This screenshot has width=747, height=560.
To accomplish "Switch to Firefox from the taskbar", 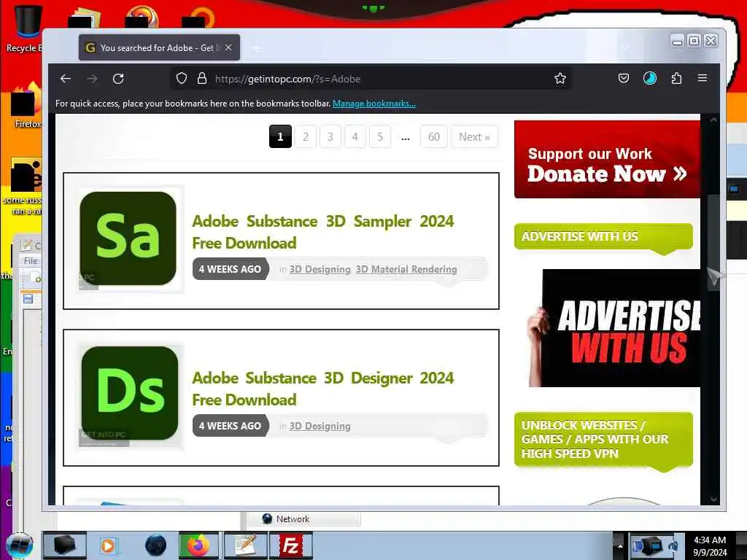I will [x=198, y=545].
